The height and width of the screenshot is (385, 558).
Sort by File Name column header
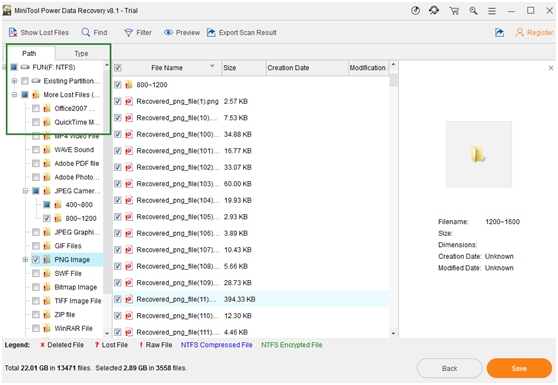click(x=167, y=68)
